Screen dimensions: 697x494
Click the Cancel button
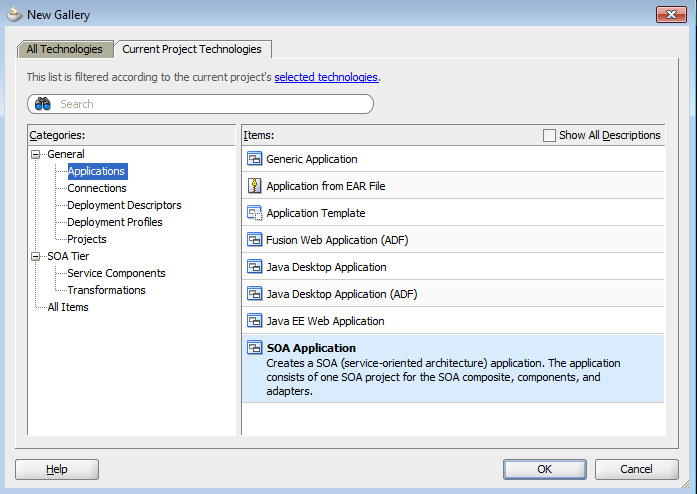point(636,469)
